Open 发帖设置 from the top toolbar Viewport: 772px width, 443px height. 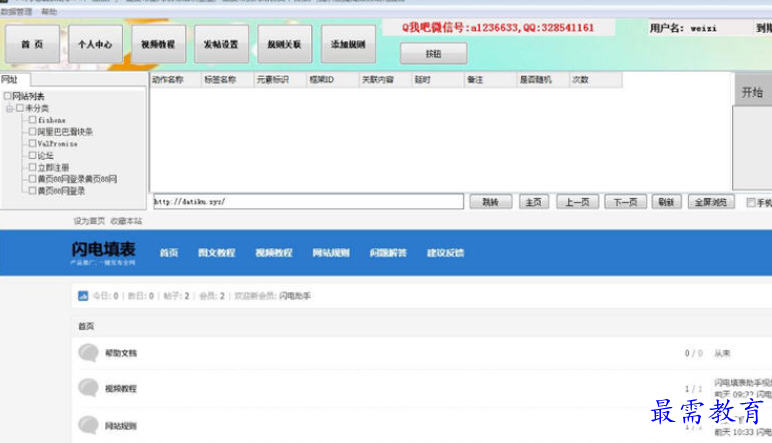pos(221,45)
